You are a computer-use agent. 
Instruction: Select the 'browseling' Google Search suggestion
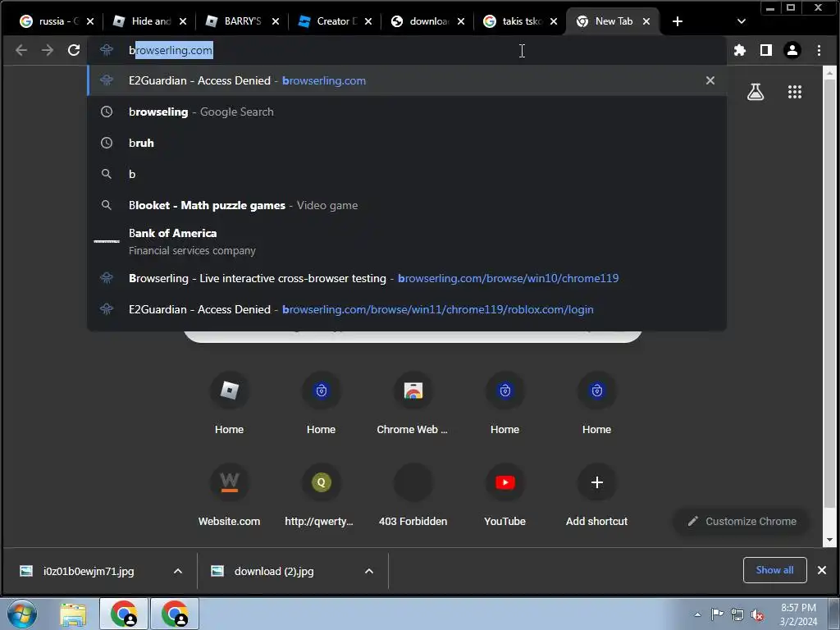pyautogui.click(x=407, y=112)
